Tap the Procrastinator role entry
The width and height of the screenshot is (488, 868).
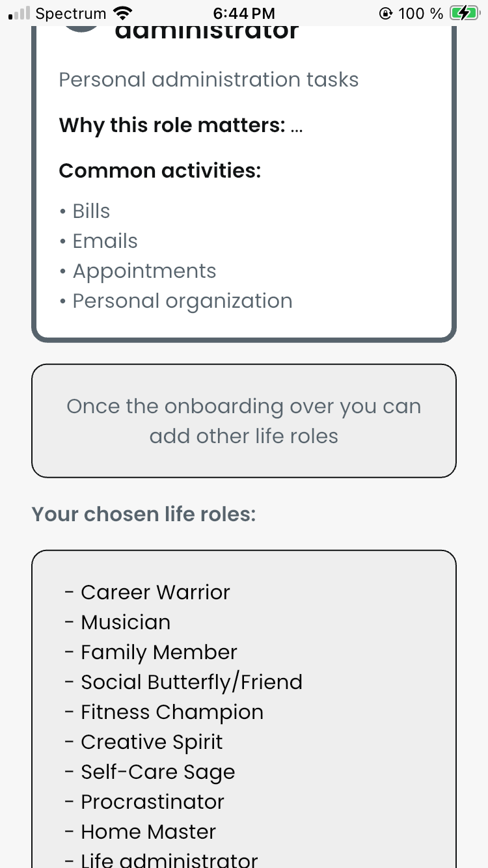tap(152, 802)
